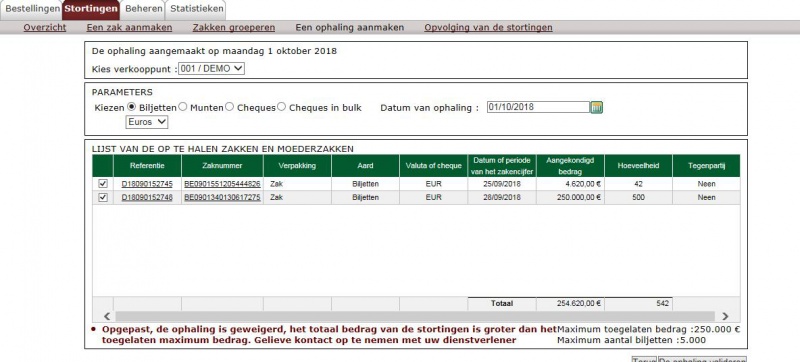Switch to the Bestellingen tab
The height and width of the screenshot is (362, 800).
[x=33, y=9]
